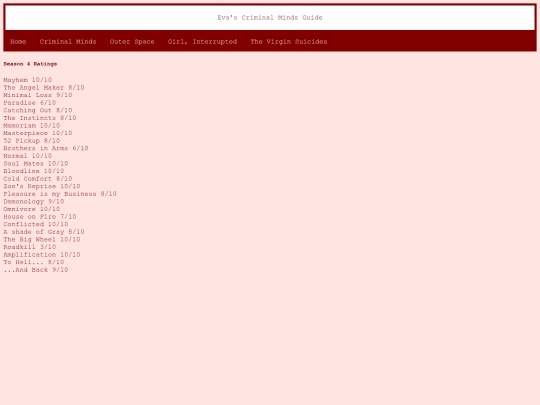The image size is (540, 405).
Task: Select the Catching Out 8/10 line
Action: (x=38, y=110)
